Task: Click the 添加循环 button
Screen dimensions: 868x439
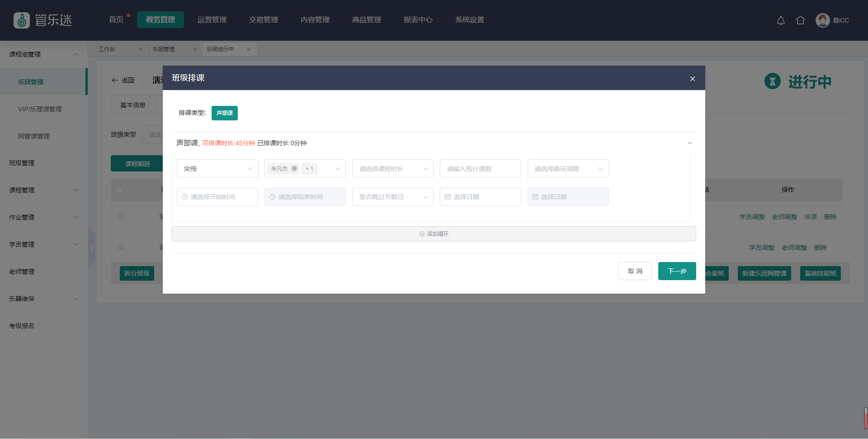Action: point(434,234)
